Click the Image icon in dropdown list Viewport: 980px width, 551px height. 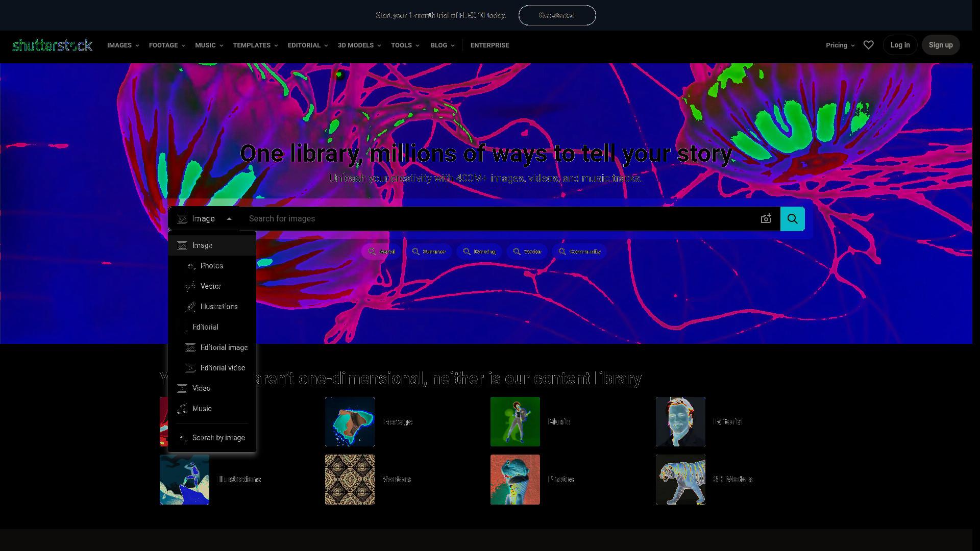coord(182,245)
